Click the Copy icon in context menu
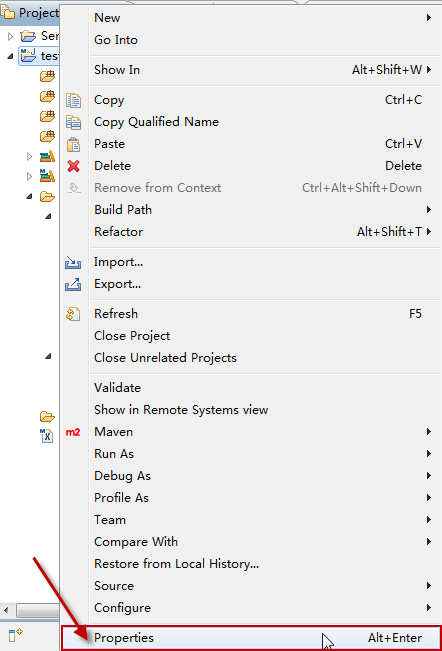The image size is (442, 651). pyautogui.click(x=73, y=100)
